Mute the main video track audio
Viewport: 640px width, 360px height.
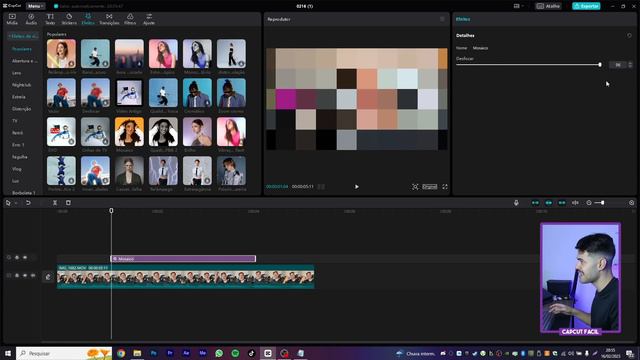33,276
